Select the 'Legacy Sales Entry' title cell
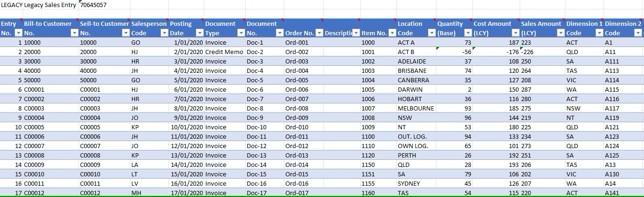The height and width of the screenshot is (197, 644). pyautogui.click(x=51, y=5)
